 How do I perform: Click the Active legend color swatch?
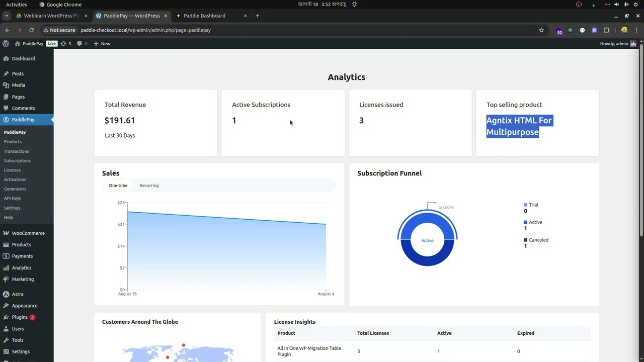(x=525, y=222)
